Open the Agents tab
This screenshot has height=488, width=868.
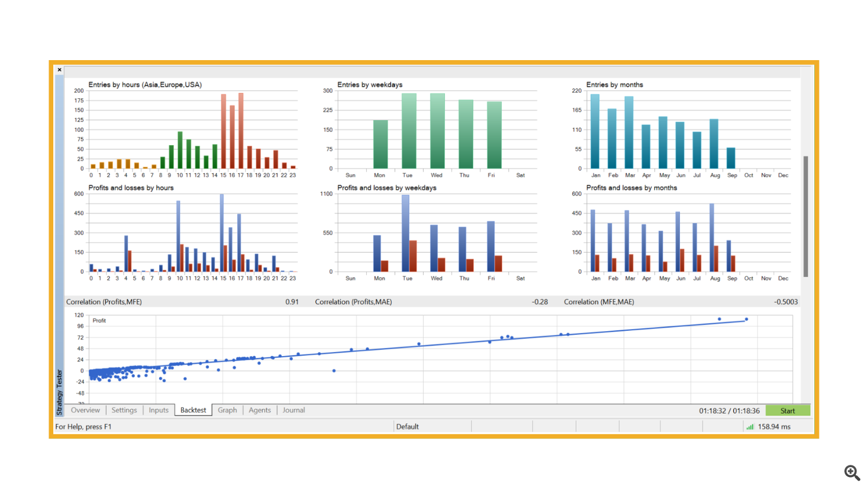(x=260, y=410)
